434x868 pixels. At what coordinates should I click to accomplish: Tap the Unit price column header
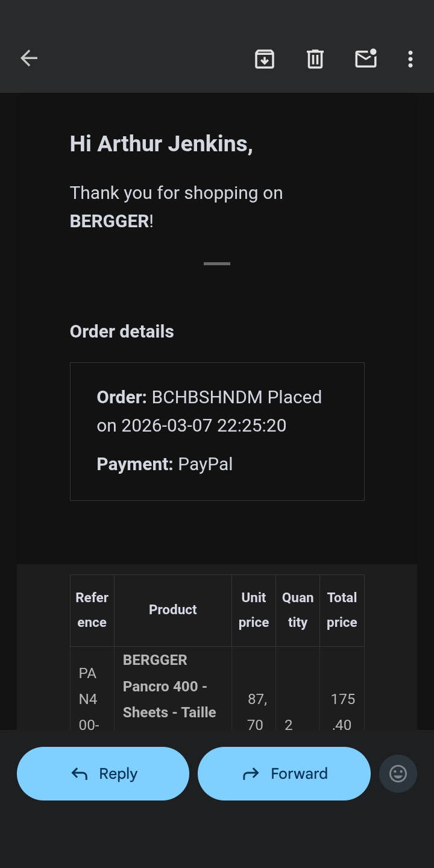tap(254, 610)
